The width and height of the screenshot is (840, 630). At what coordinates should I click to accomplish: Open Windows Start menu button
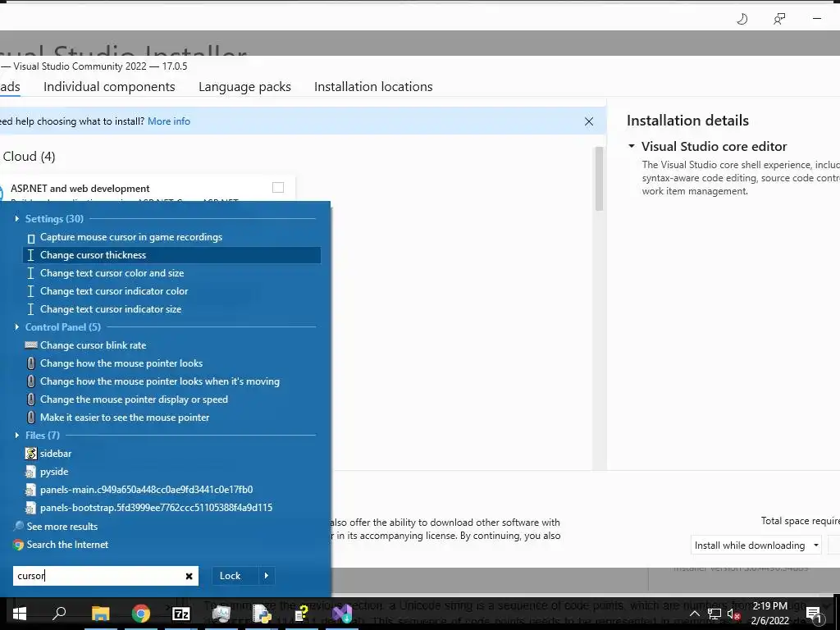click(20, 613)
